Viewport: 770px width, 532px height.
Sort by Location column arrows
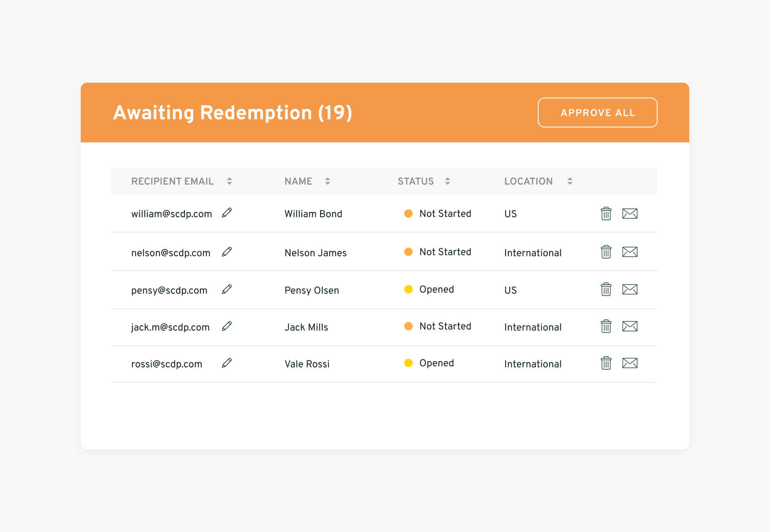tap(569, 181)
